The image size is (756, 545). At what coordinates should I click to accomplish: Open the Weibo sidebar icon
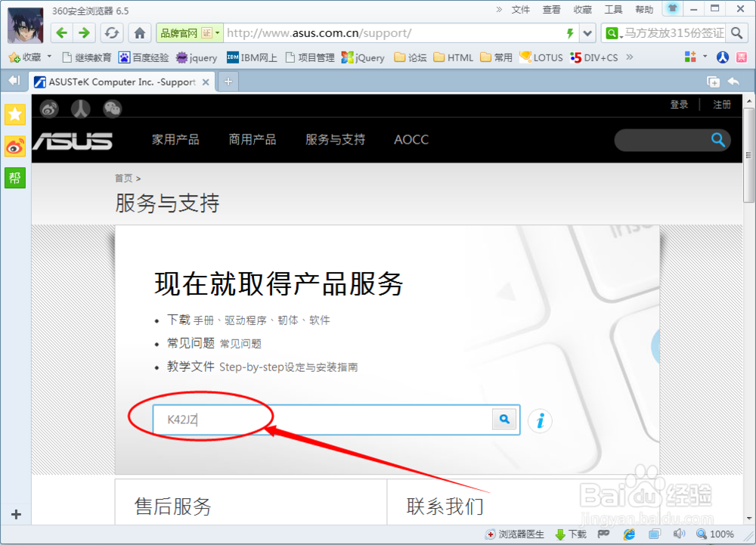(15, 147)
